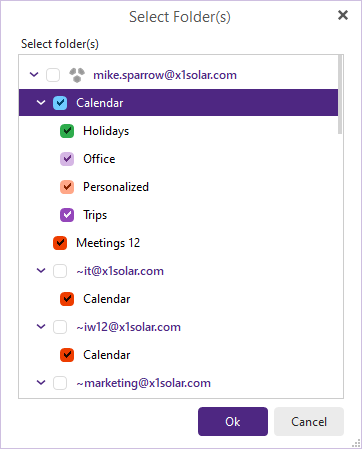The width and height of the screenshot is (362, 449).
Task: Collapse the mike.sparrow@x1solar.com account tree
Action: coord(34,74)
